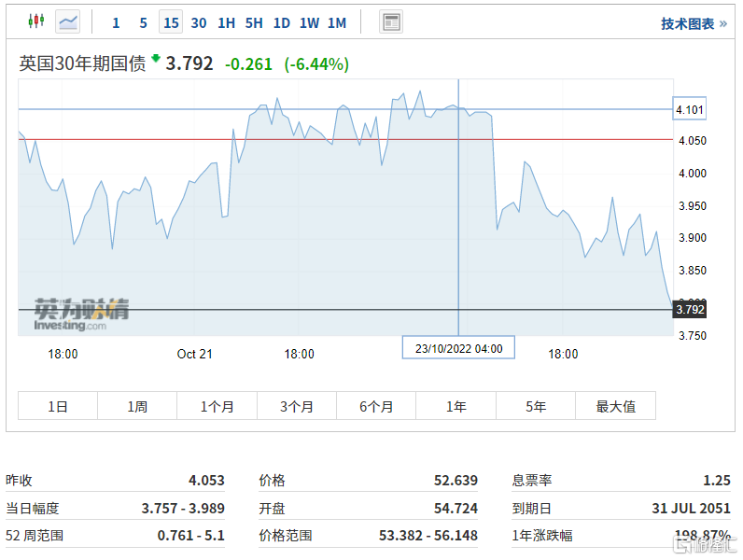The width and height of the screenshot is (743, 560).
Task: Switch to candlestick chart icon
Action: click(36, 21)
